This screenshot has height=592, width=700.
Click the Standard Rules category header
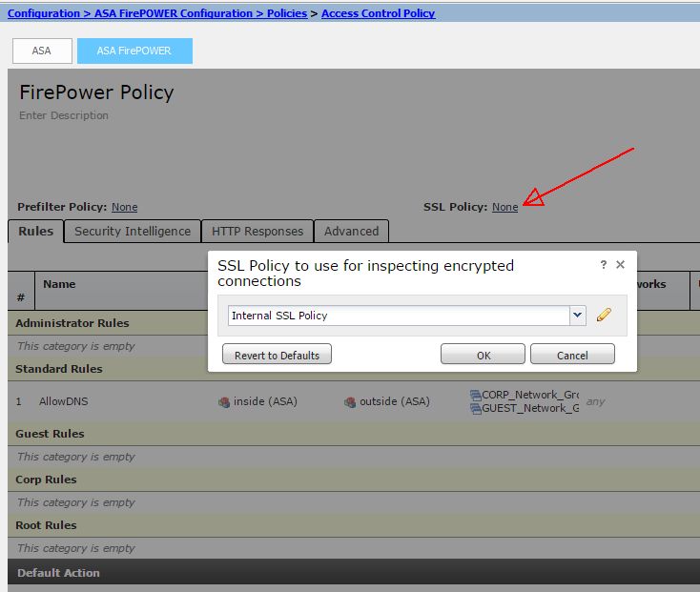[x=59, y=369]
